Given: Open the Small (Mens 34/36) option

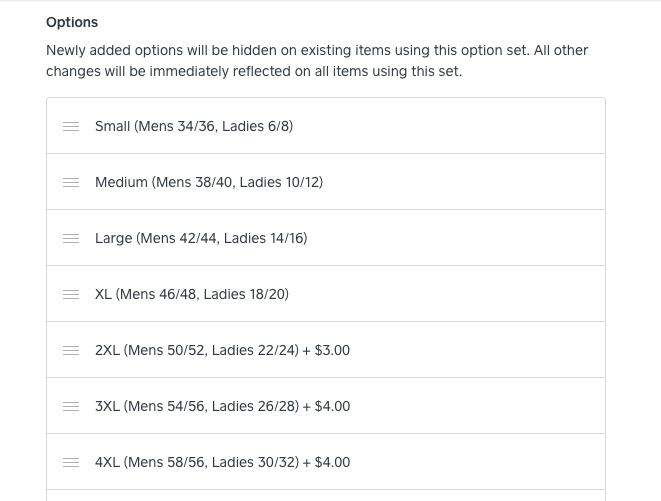Looking at the screenshot, I should pos(193,127).
